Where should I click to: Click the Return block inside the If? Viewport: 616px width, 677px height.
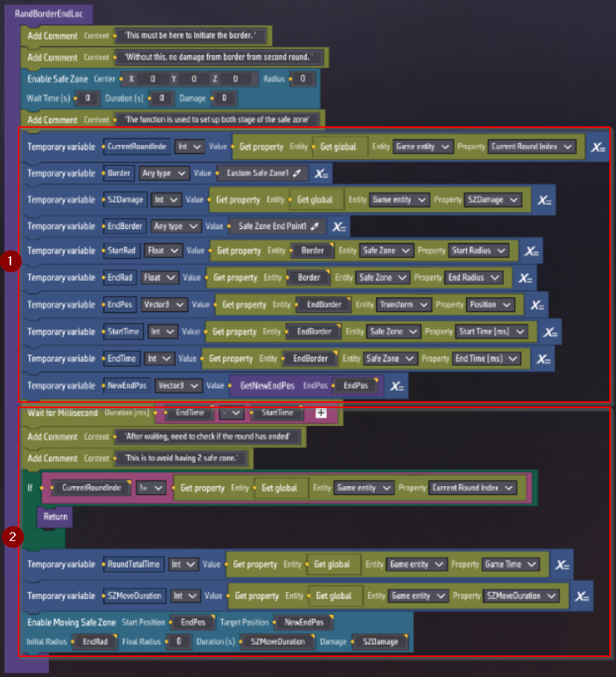tap(55, 516)
